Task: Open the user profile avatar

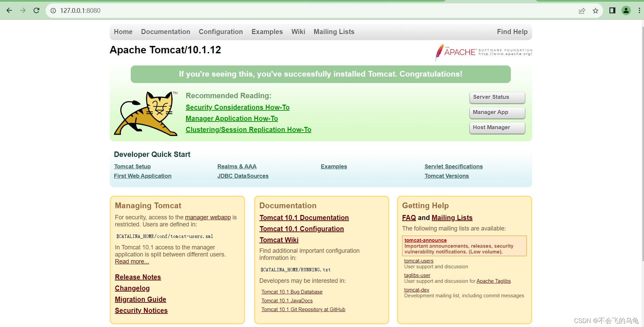Action: point(626,10)
